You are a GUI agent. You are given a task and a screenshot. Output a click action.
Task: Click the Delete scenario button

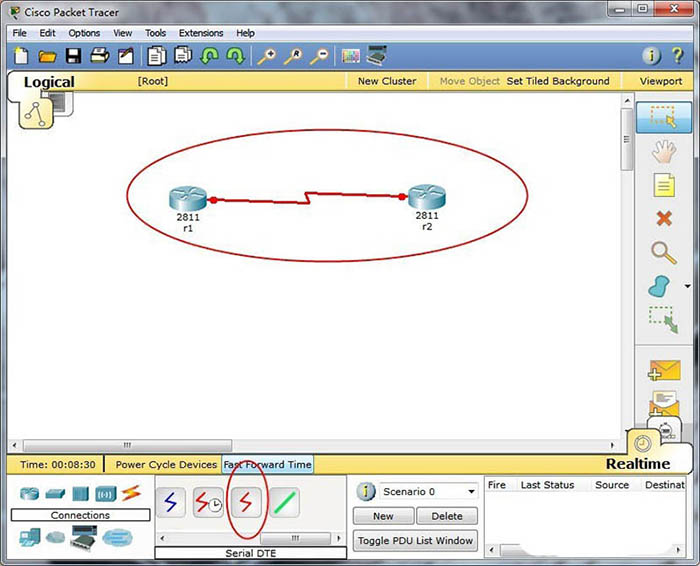pos(447,516)
